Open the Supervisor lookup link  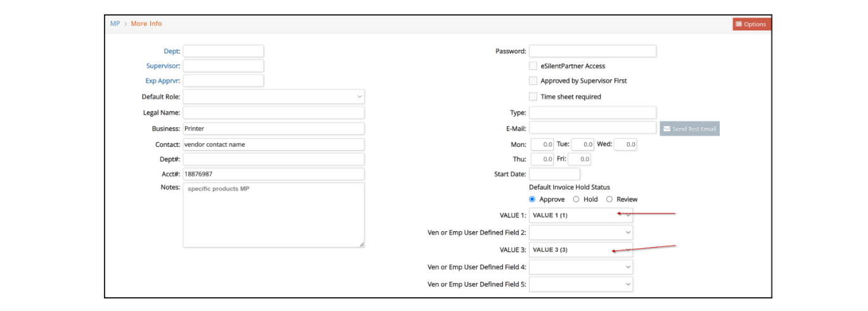163,66
